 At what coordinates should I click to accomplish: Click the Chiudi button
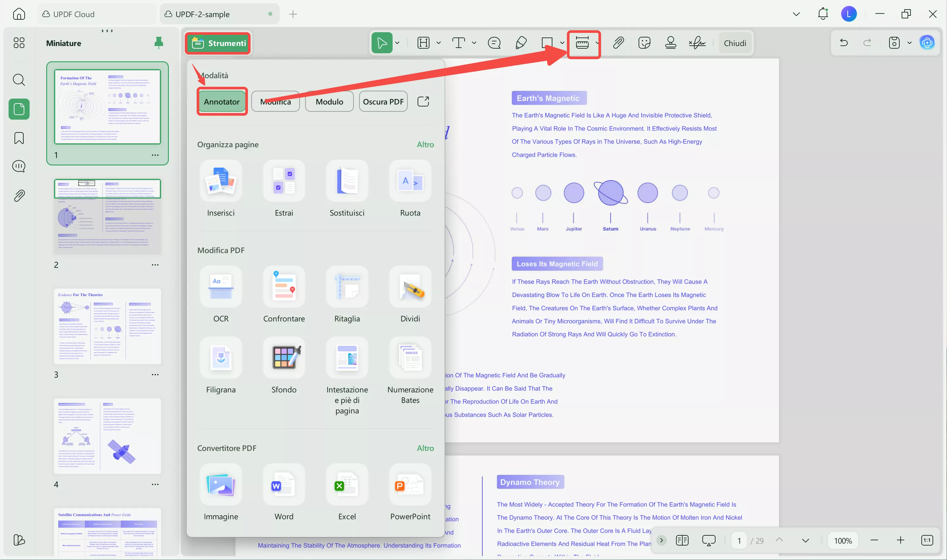[735, 43]
